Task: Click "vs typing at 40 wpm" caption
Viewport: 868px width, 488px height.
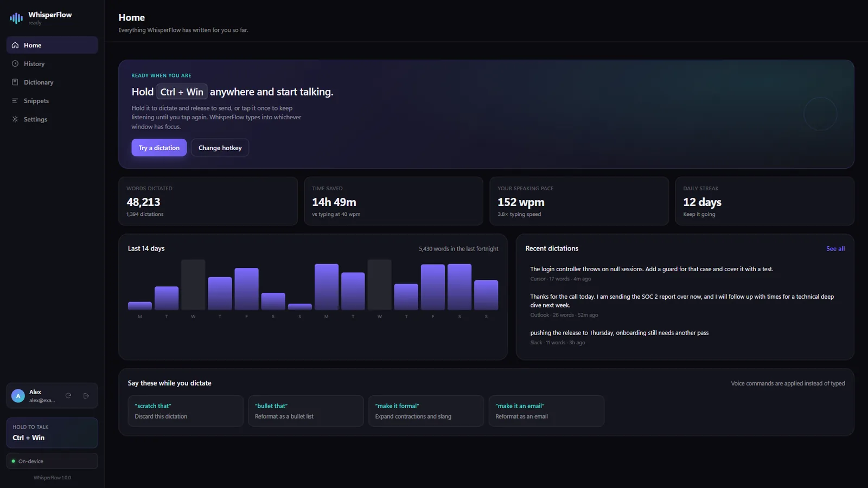Action: (x=336, y=215)
